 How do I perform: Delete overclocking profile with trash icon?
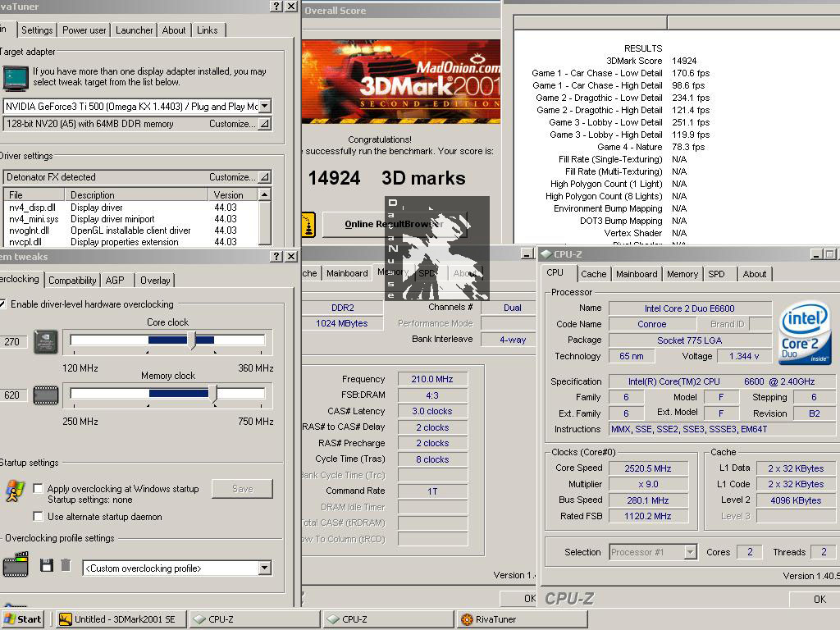[66, 565]
